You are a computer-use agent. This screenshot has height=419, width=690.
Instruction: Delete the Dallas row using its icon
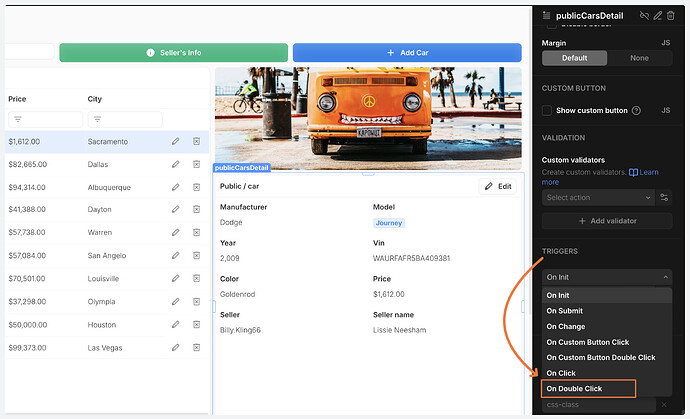(196, 163)
